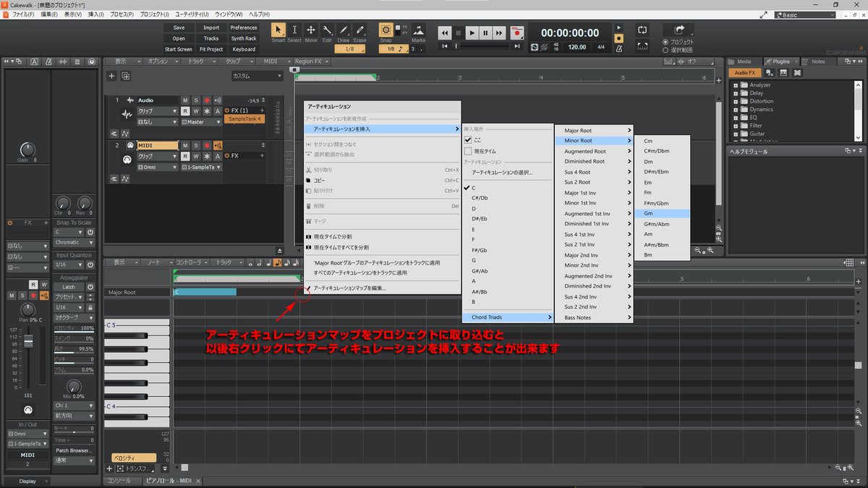
Task: Adjust the Gain knob
Action: click(x=27, y=150)
